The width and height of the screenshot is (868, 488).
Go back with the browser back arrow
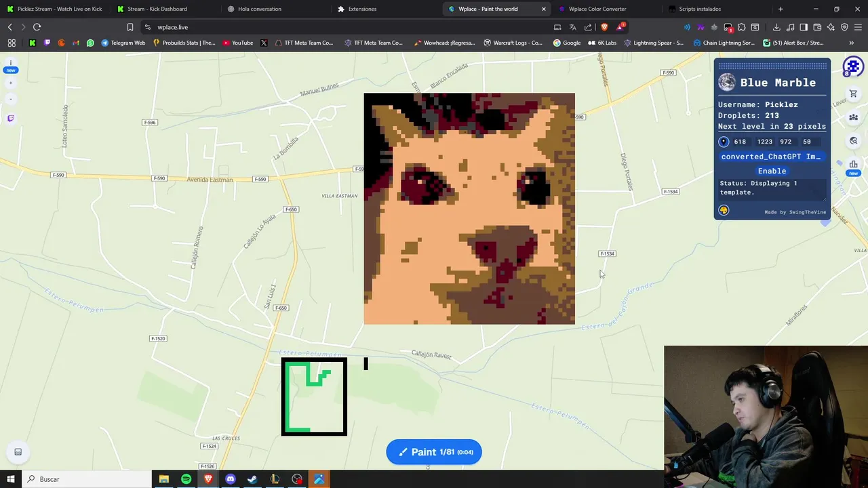tap(9, 27)
